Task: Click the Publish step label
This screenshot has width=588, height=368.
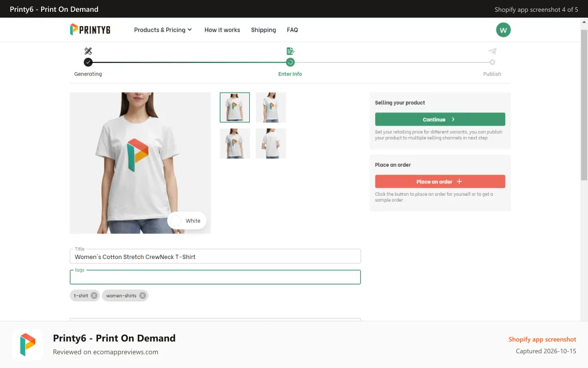Action: (492, 74)
